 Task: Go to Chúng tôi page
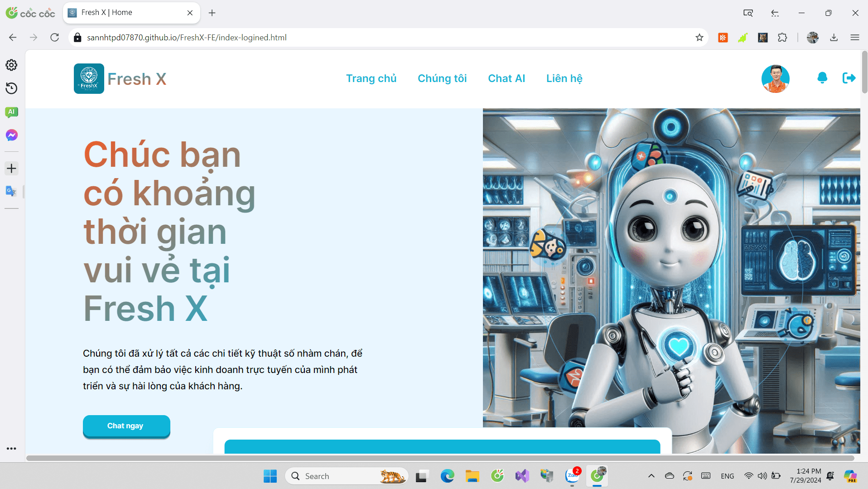[x=442, y=78]
